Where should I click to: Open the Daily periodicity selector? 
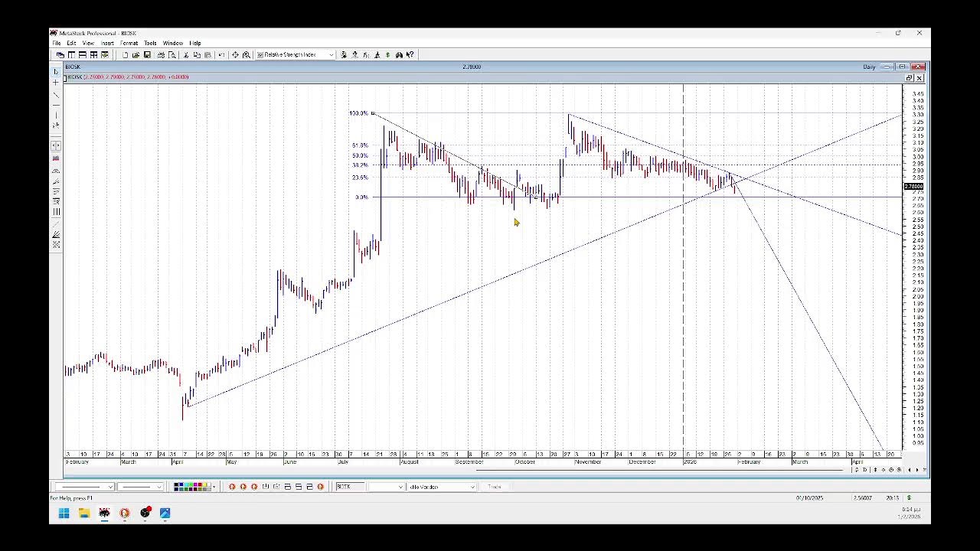[x=869, y=67]
